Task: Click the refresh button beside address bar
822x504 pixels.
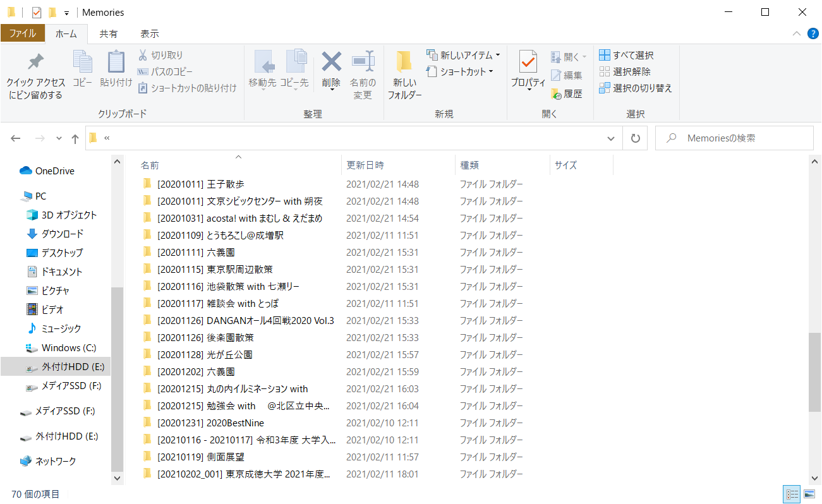Action: (636, 138)
